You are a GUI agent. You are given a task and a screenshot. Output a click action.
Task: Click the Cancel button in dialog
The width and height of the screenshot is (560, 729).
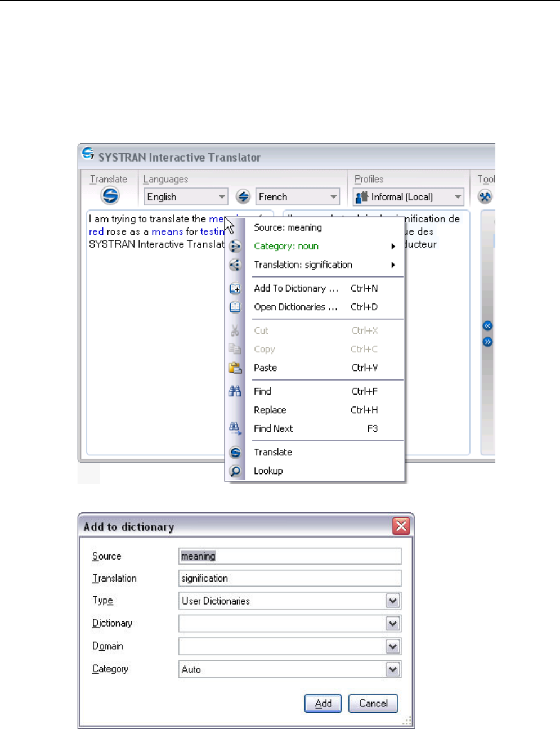tap(373, 703)
